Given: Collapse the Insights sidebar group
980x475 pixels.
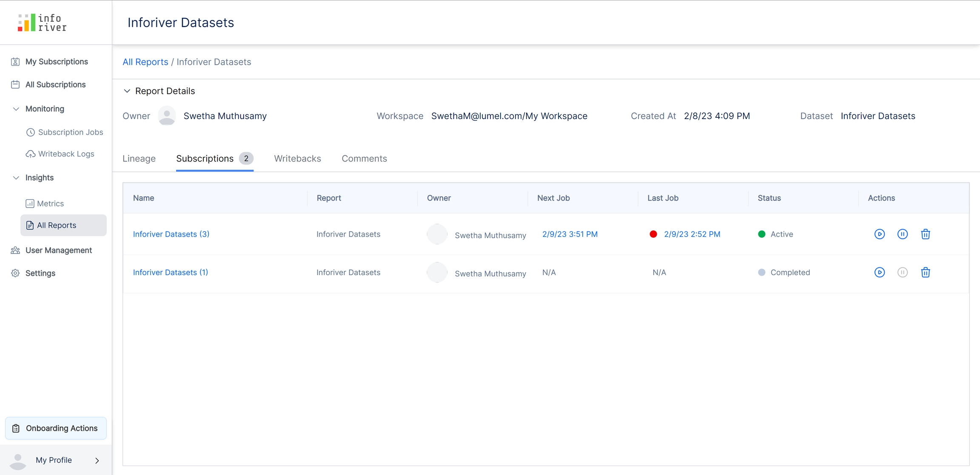Looking at the screenshot, I should coord(16,178).
